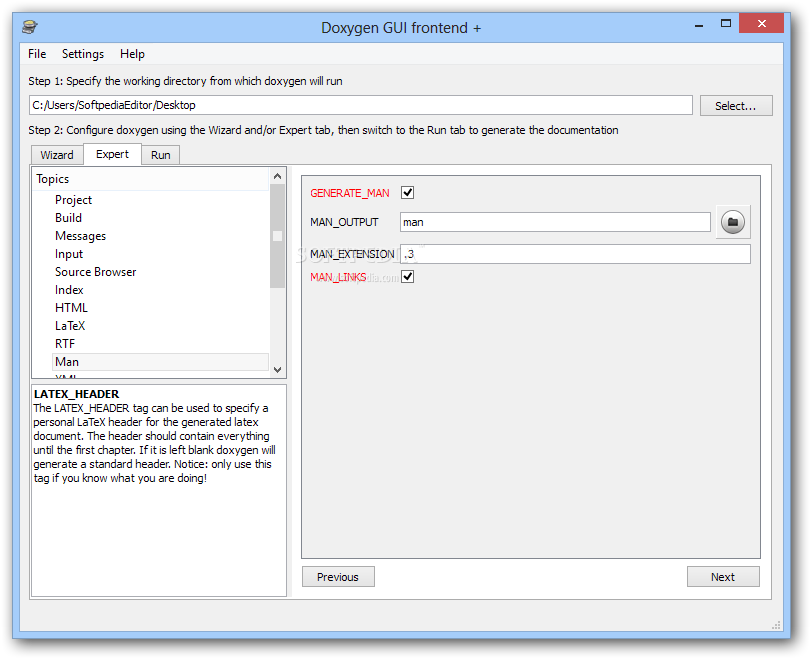Select the Build topic
The width and height of the screenshot is (811, 659).
(x=68, y=218)
